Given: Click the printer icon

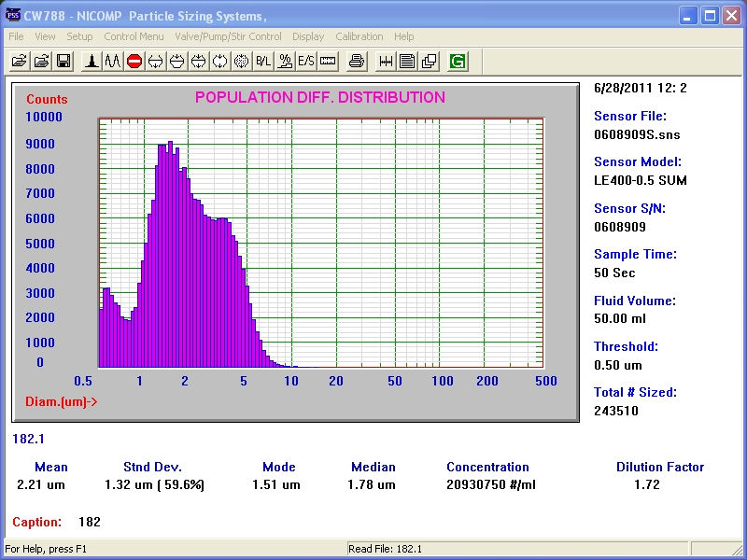Looking at the screenshot, I should coord(356,62).
